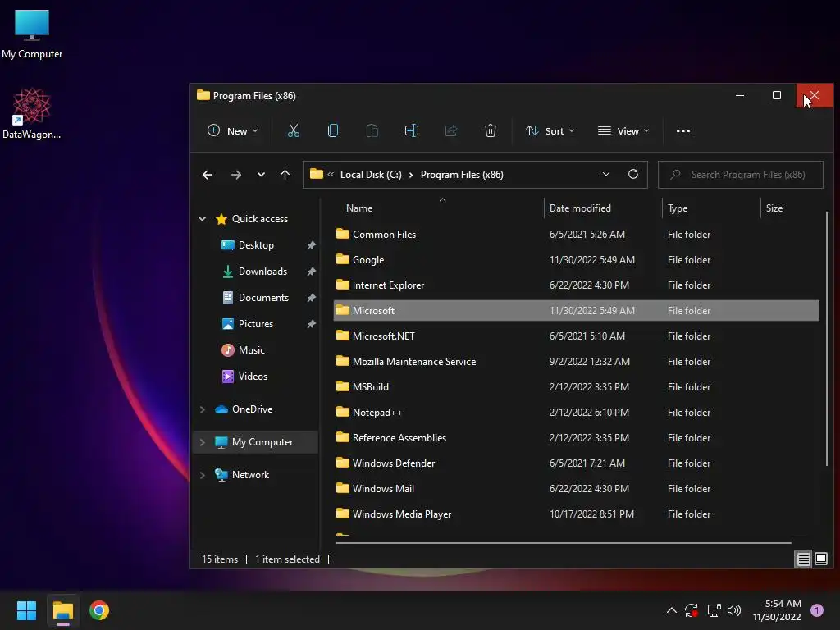Unpin Downloads using its pin icon
Viewport: 840px width, 630px height.
[x=311, y=272]
